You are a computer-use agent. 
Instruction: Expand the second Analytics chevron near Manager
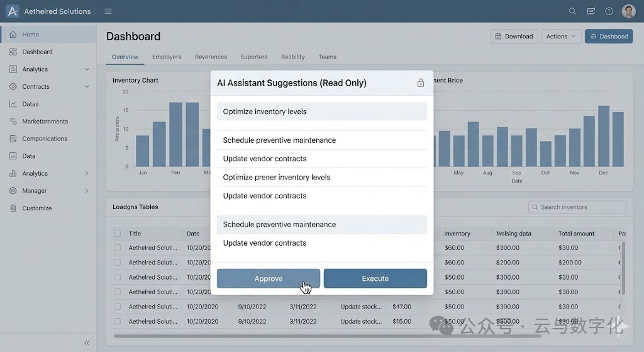point(87,174)
